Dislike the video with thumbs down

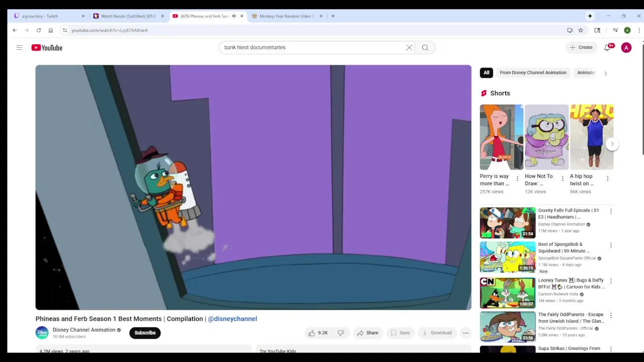341,333
